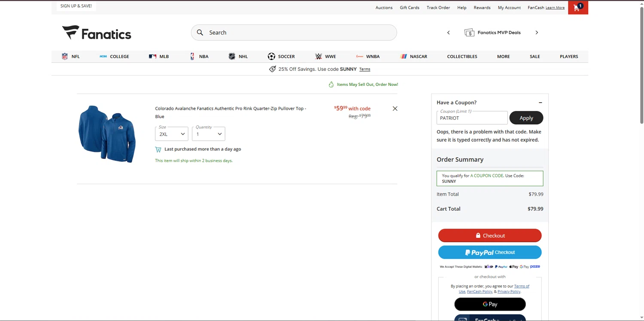This screenshot has height=321, width=644.
Task: Open the PLAYERS menu
Action: (569, 56)
